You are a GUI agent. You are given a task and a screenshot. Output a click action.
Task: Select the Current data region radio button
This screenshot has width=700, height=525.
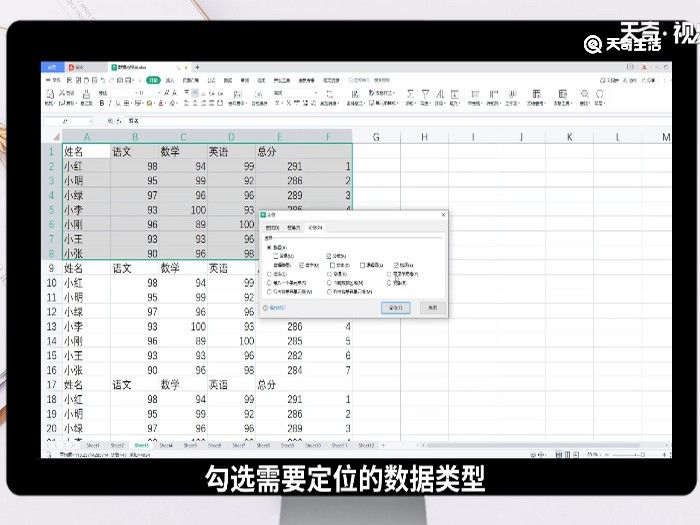329,283
